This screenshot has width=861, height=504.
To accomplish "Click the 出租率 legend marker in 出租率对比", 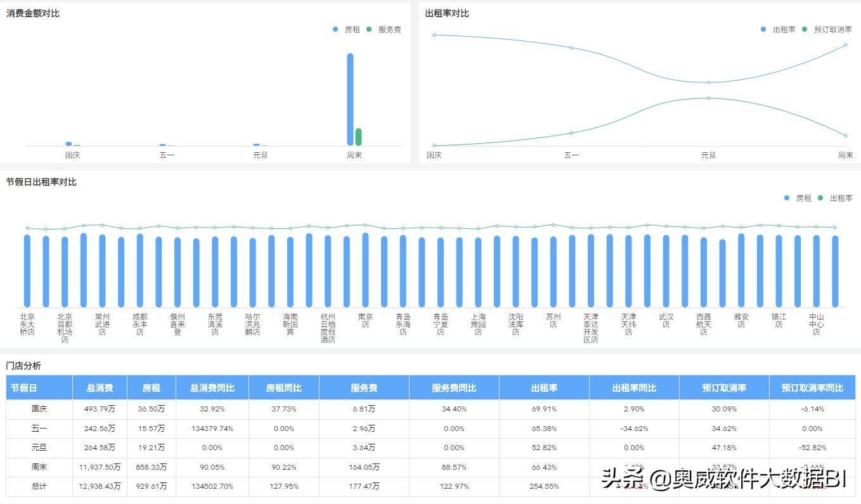I will click(763, 29).
